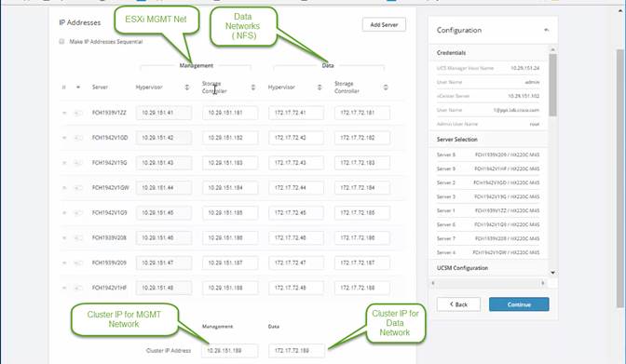Click data storage controller field 172.17.72.181
This screenshot has height=364, width=626.
pos(362,113)
